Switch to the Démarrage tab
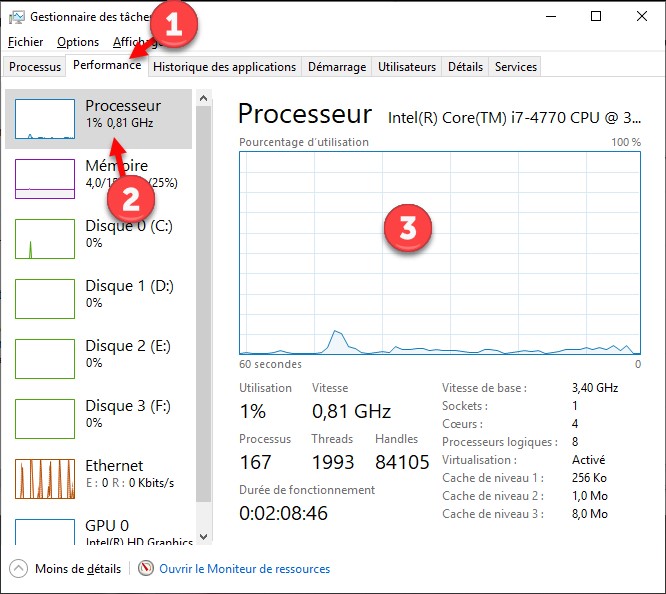Viewport: 666px width, 594px height. (x=337, y=67)
